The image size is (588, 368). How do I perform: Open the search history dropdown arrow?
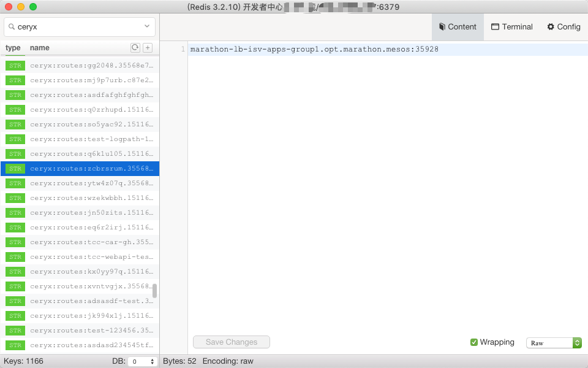pos(147,26)
